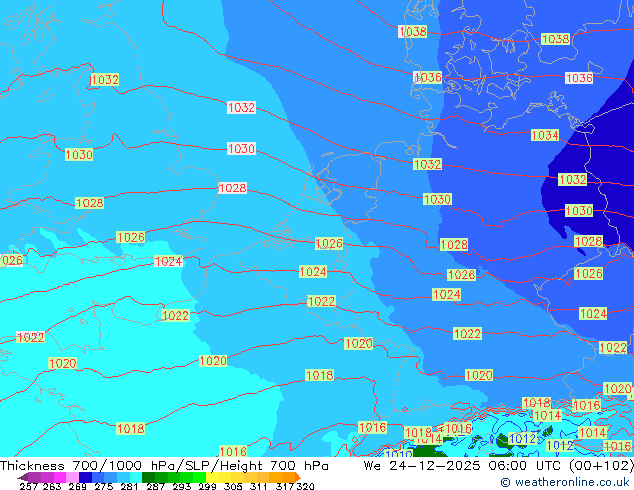Click the legend value 320
634x490 pixels.
tap(305, 486)
